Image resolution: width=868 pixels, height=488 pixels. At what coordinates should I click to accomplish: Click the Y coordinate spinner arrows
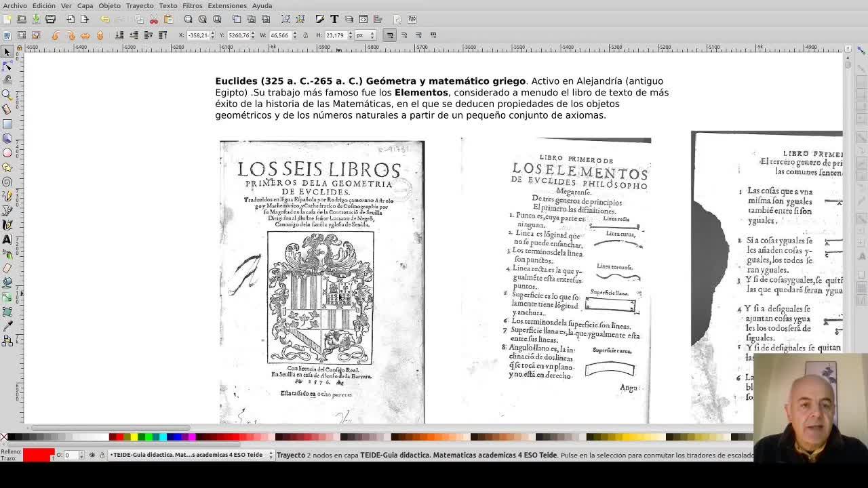coord(254,35)
